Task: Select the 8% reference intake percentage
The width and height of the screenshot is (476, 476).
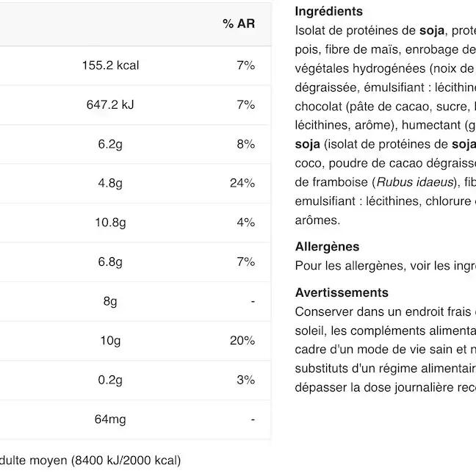Action: [245, 144]
